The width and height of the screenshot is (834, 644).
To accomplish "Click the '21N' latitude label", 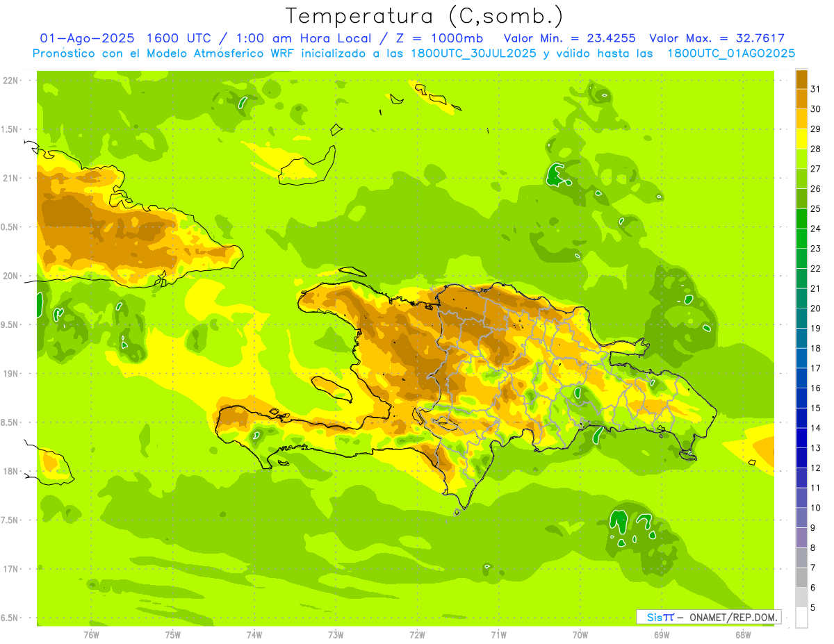I will click(x=11, y=179).
